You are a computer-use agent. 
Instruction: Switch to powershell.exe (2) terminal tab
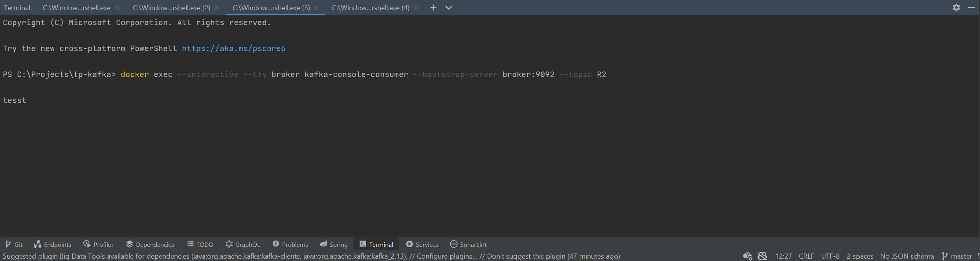171,7
